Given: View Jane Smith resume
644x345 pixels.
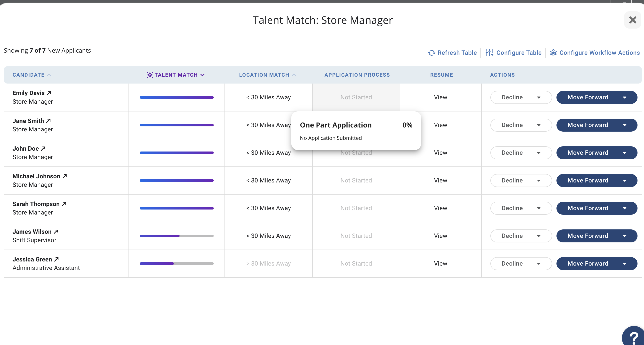Looking at the screenshot, I should 441,125.
